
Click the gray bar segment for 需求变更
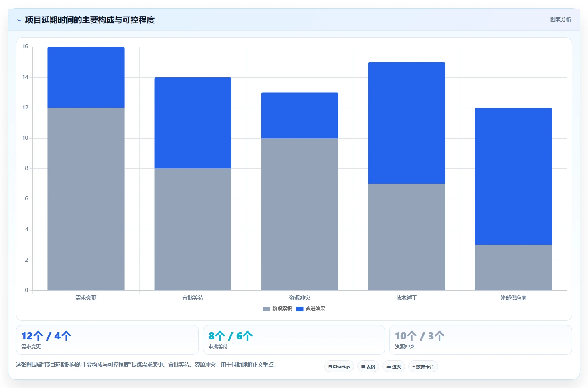pyautogui.click(x=86, y=199)
